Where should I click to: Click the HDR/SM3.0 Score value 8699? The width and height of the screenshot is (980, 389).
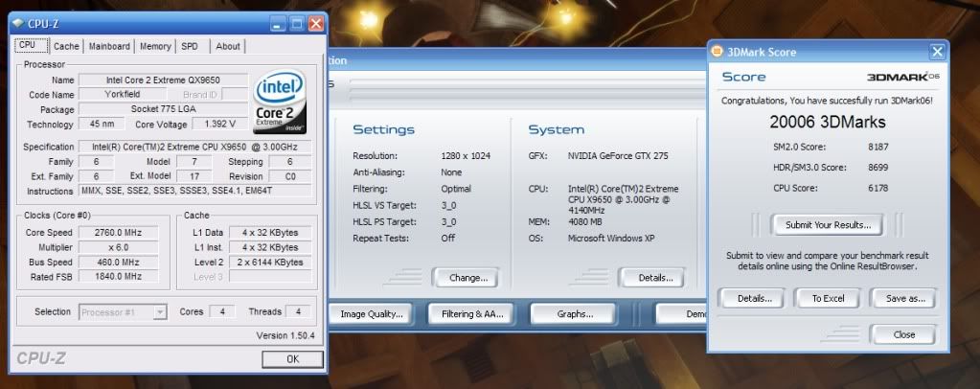[878, 168]
